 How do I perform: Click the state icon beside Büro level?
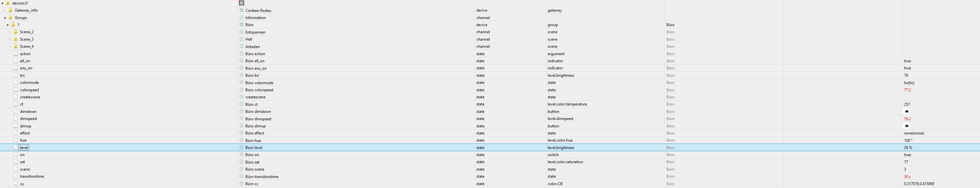[241, 147]
